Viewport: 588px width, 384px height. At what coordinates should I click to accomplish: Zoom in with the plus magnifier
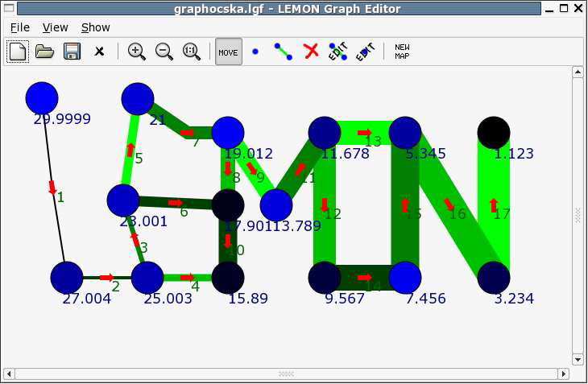137,52
